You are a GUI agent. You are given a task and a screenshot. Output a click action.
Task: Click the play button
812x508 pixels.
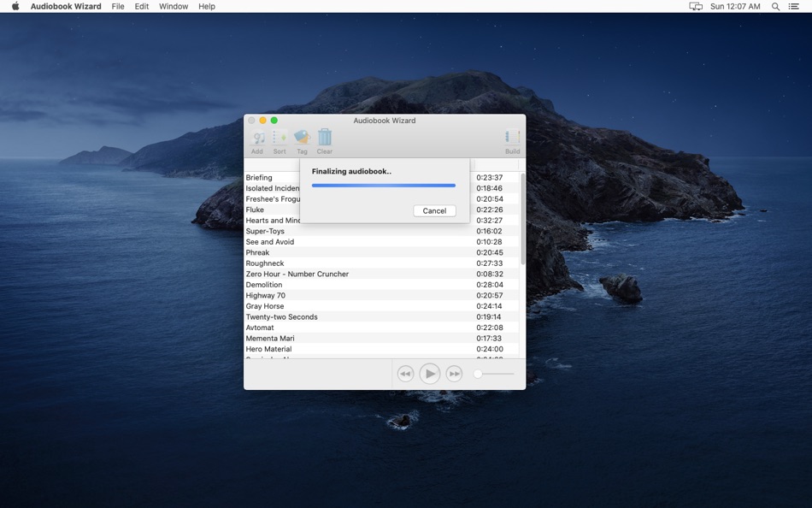[430, 374]
